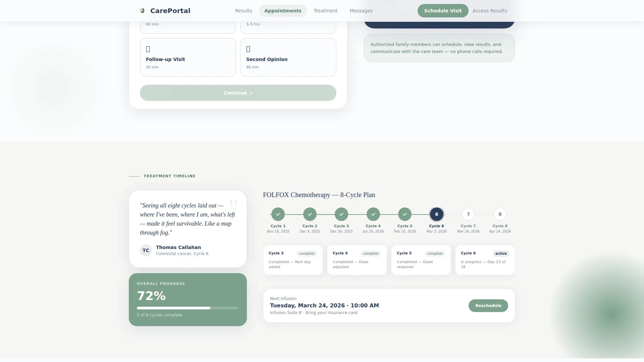Select the upcoming Cycle 8 marker

click(x=500, y=214)
